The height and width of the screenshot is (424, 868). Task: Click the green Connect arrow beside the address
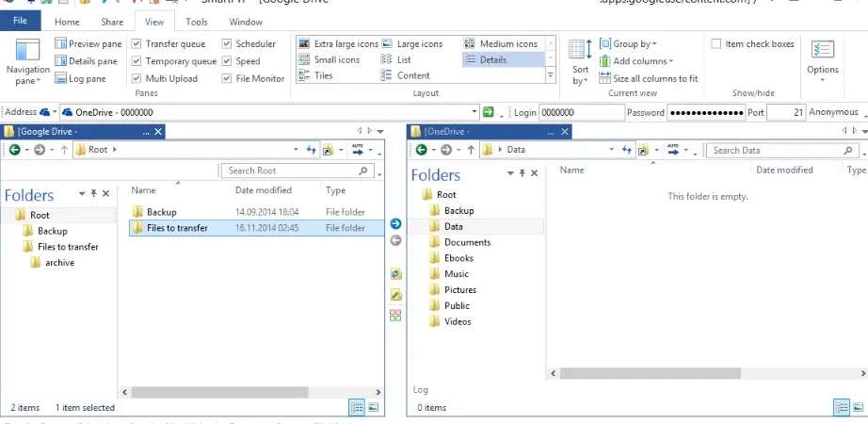[488, 112]
